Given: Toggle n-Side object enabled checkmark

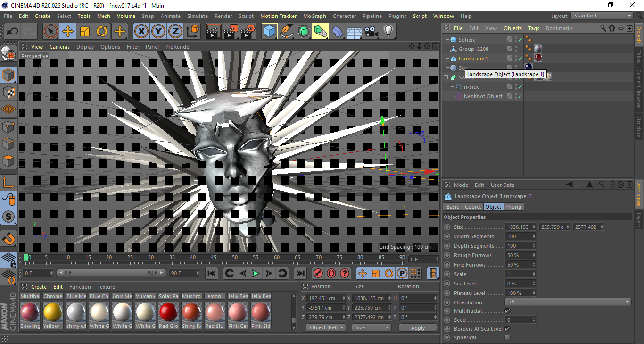Looking at the screenshot, I should pyautogui.click(x=520, y=87).
